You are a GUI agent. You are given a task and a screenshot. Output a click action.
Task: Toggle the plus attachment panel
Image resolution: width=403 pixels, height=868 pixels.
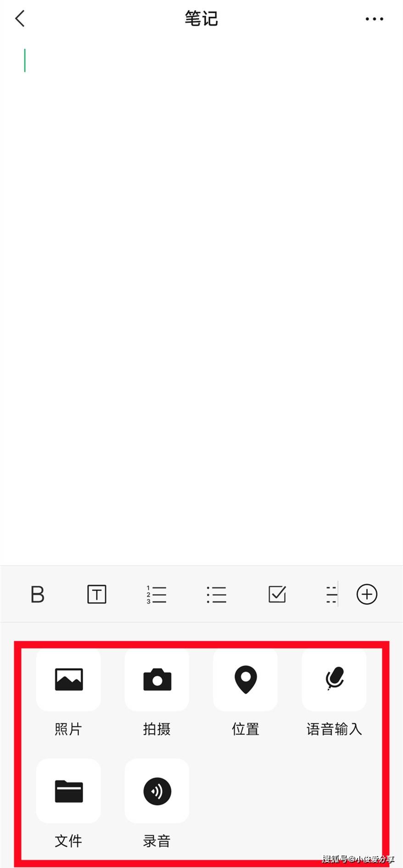click(367, 594)
